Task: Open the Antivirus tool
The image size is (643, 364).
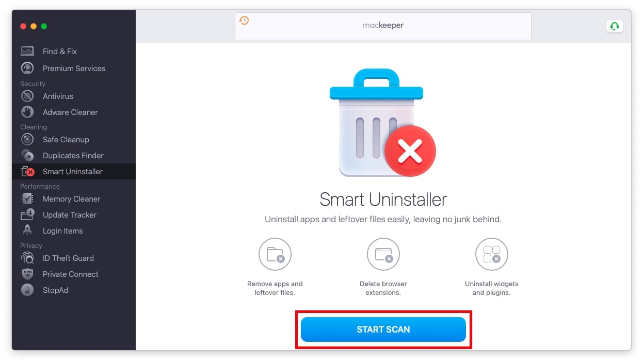Action: pyautogui.click(x=58, y=96)
